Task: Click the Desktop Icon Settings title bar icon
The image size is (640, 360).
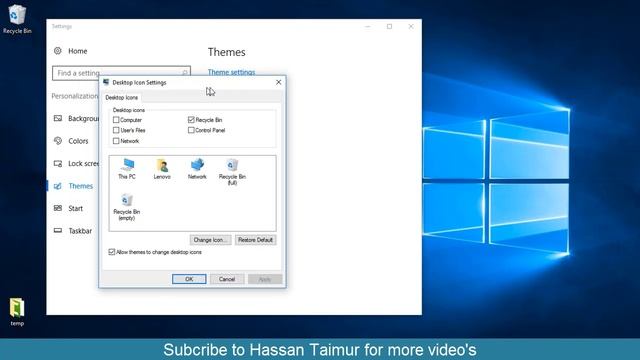Action: point(106,82)
